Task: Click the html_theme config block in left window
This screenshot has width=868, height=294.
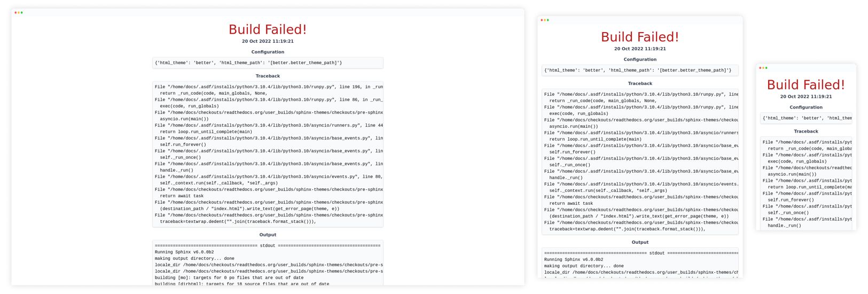Action: coord(268,63)
